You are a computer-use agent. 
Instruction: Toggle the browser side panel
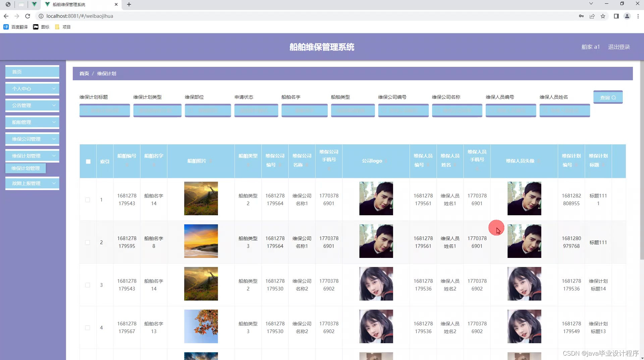[616, 16]
